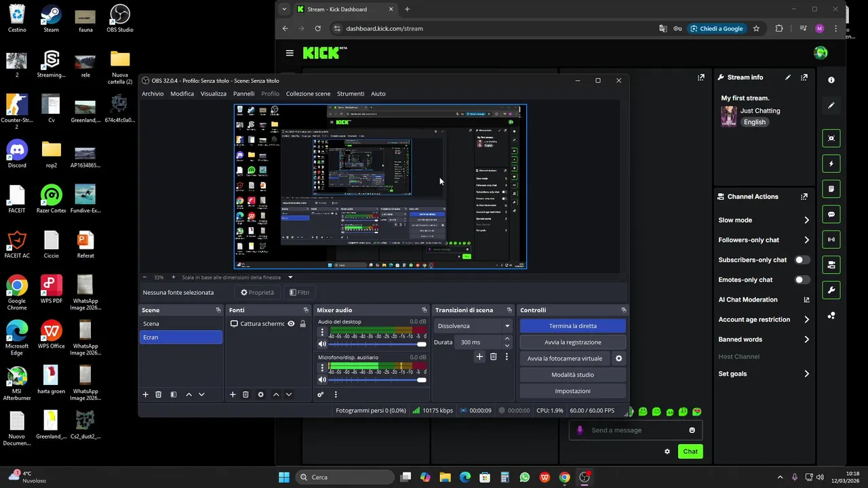The height and width of the screenshot is (488, 868).
Task: Open transition properties three-dot menu
Action: click(506, 357)
